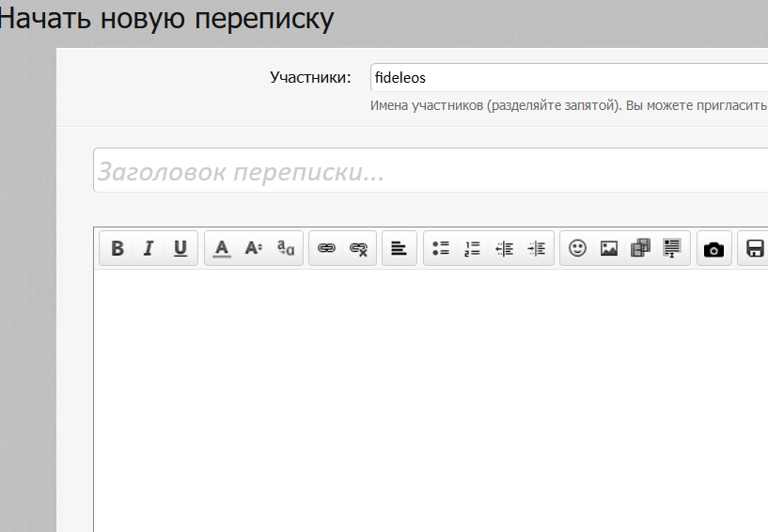Toggle bold formatting in the editor
The image size is (768, 532).
pos(118,248)
